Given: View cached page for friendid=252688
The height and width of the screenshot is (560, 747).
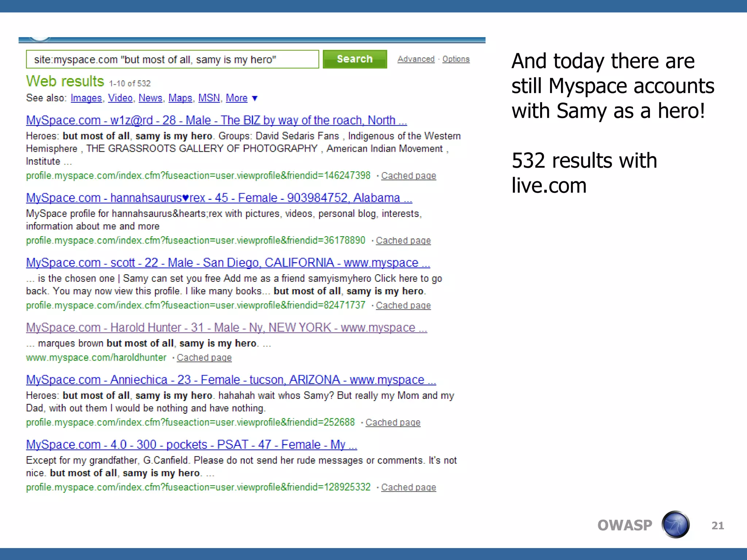Looking at the screenshot, I should [393, 423].
